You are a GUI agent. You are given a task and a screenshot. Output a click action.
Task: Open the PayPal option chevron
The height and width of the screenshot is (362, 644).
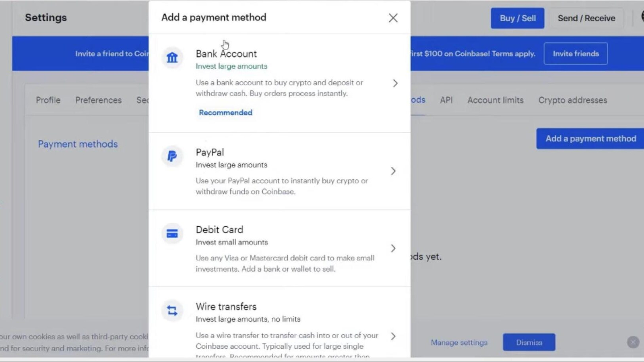pos(393,171)
